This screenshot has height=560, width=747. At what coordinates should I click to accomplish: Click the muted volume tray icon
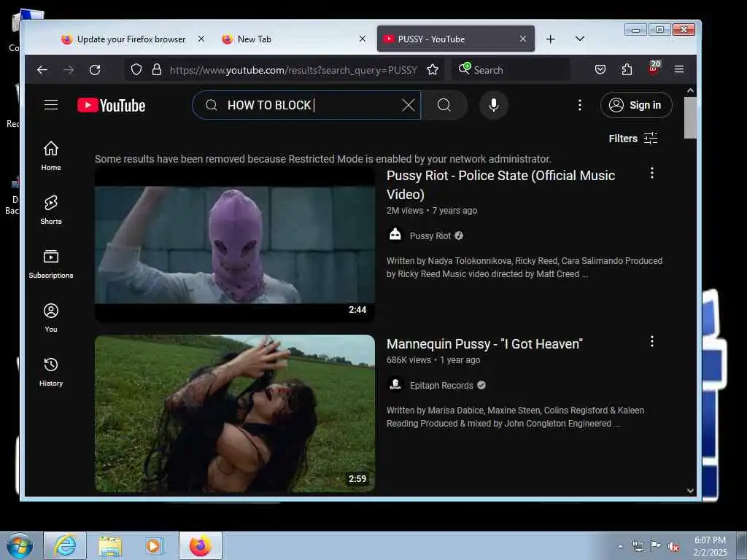pyautogui.click(x=673, y=547)
